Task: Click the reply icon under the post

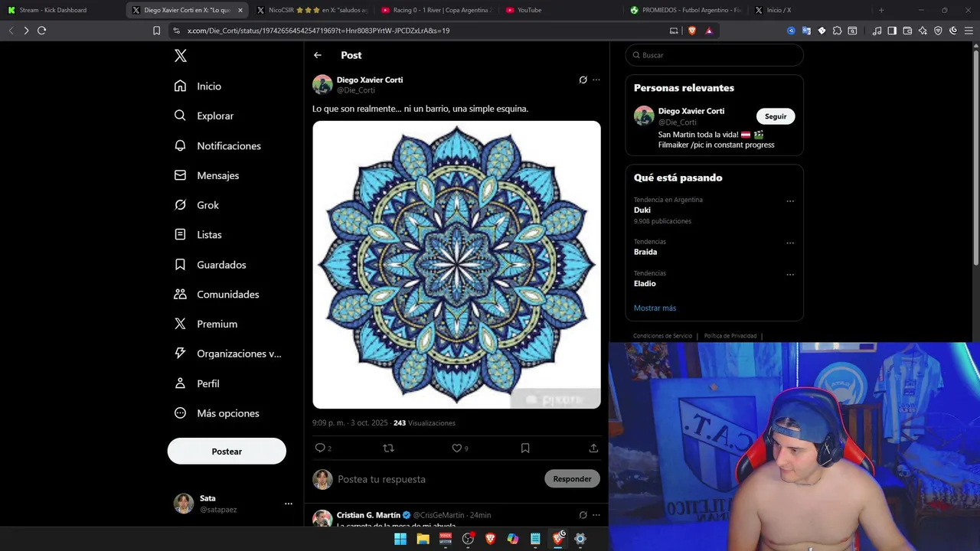Action: click(320, 448)
